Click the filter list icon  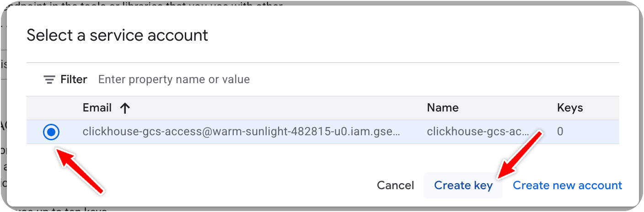tap(49, 79)
